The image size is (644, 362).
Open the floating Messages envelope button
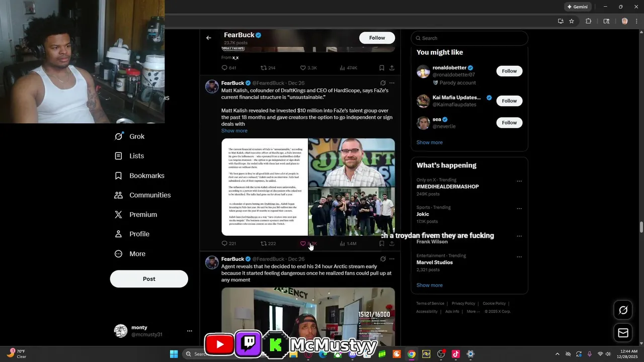point(623,333)
